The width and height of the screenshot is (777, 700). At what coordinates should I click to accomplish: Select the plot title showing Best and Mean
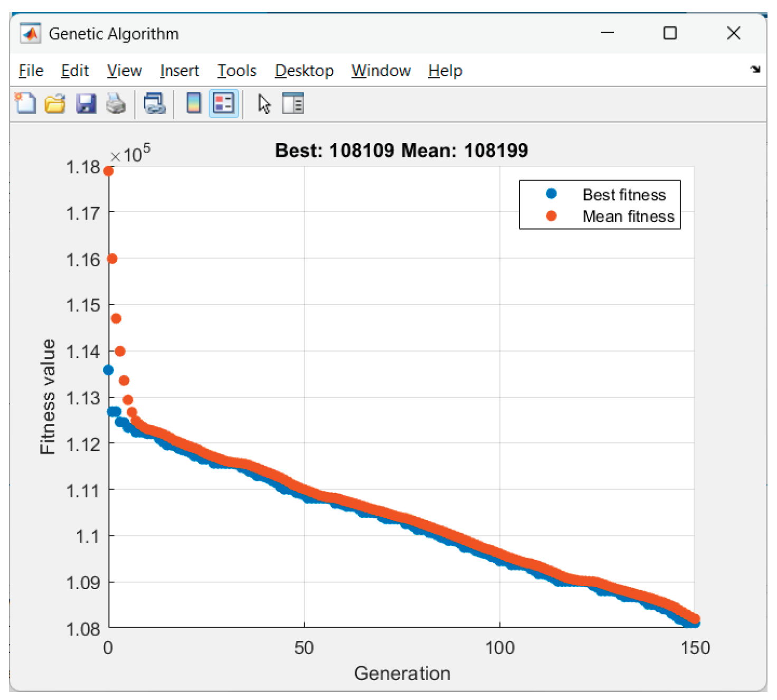(401, 150)
